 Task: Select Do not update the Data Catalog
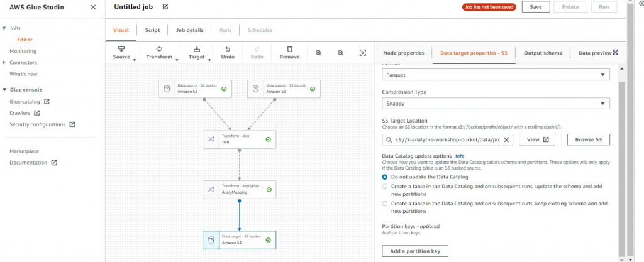385,177
